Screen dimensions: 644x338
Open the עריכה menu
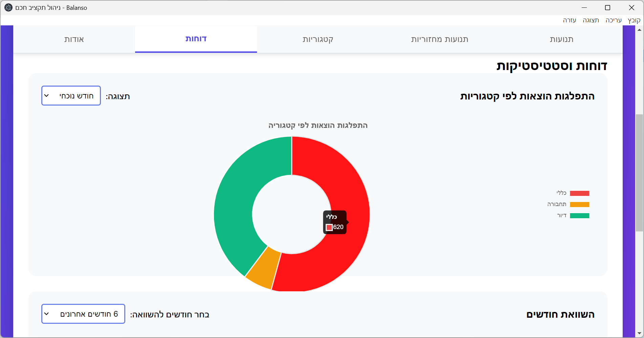coord(614,20)
